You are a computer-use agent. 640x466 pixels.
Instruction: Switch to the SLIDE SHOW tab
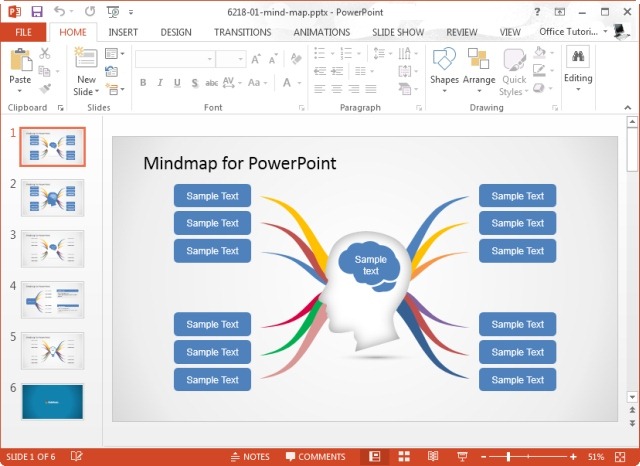pyautogui.click(x=398, y=32)
